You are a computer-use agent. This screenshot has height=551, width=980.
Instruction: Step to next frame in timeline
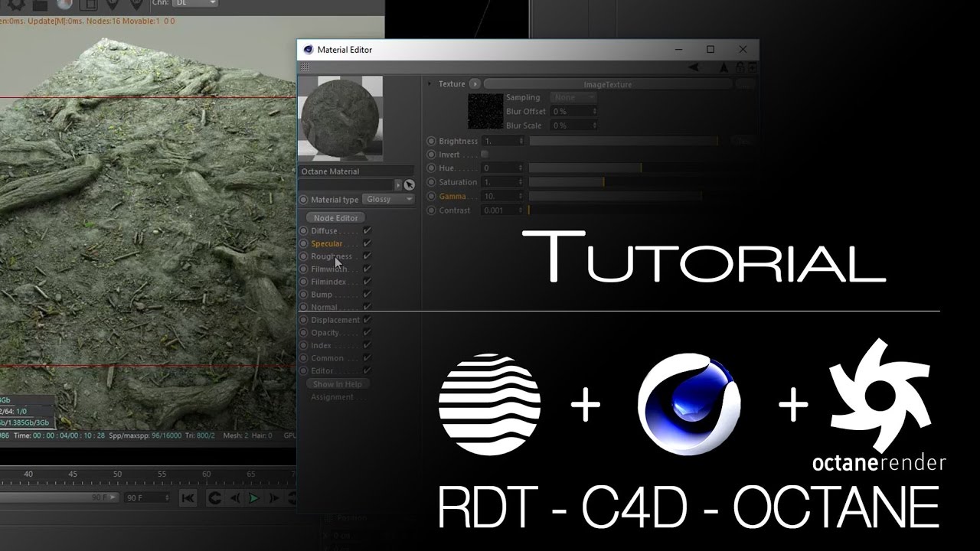[x=274, y=498]
